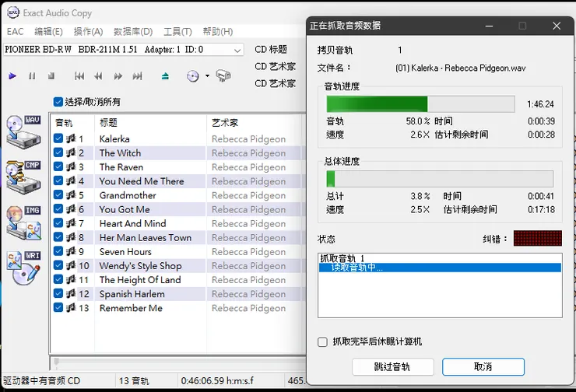Click music note icon of track 13

point(71,307)
